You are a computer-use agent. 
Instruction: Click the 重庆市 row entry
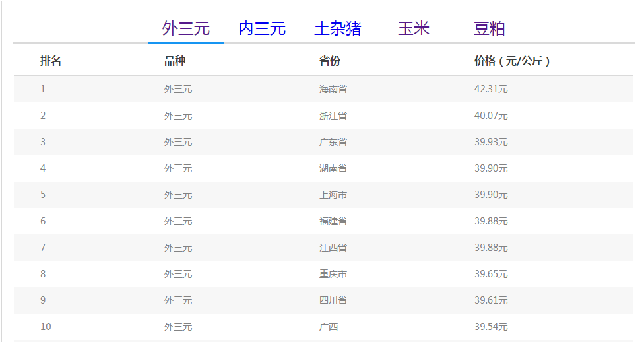(x=333, y=274)
